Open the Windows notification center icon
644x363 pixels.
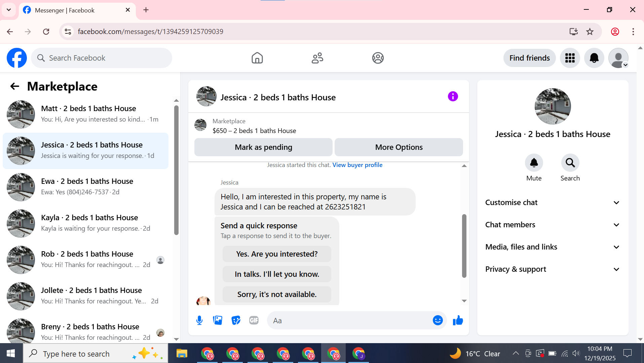tap(628, 354)
